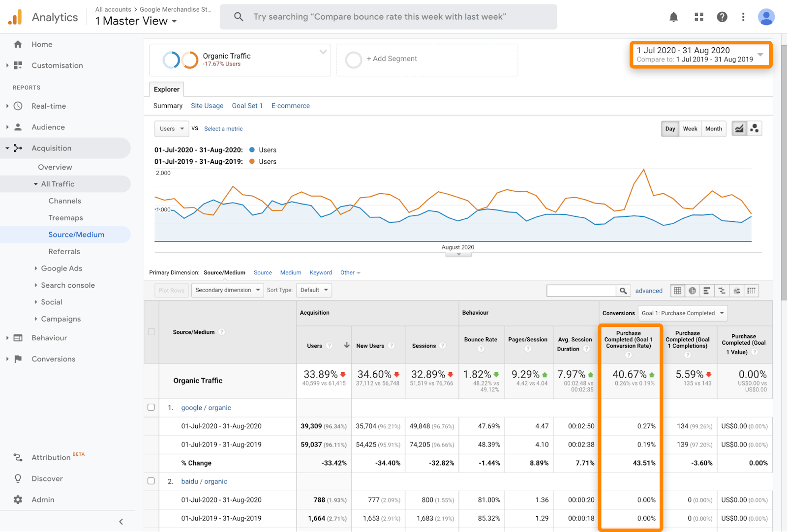
Task: Check the baidu / organic row checkbox
Action: (151, 481)
